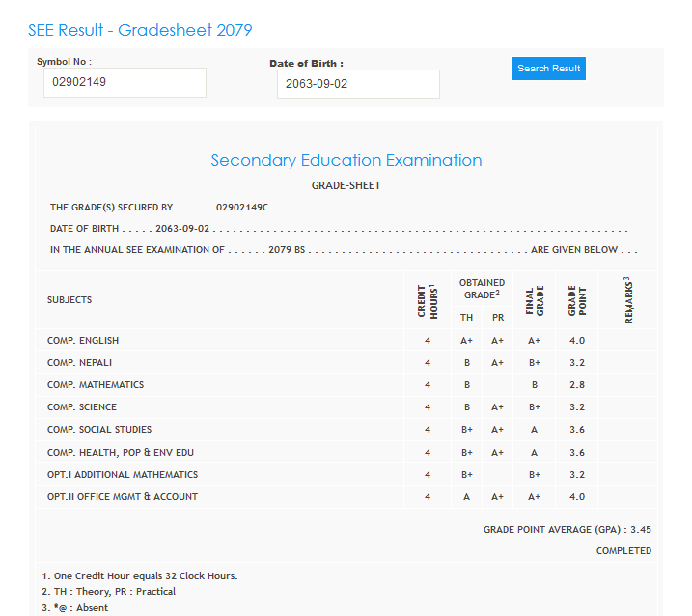Click the GRADE POINT column header
This screenshot has height=616, width=692.
point(576,300)
